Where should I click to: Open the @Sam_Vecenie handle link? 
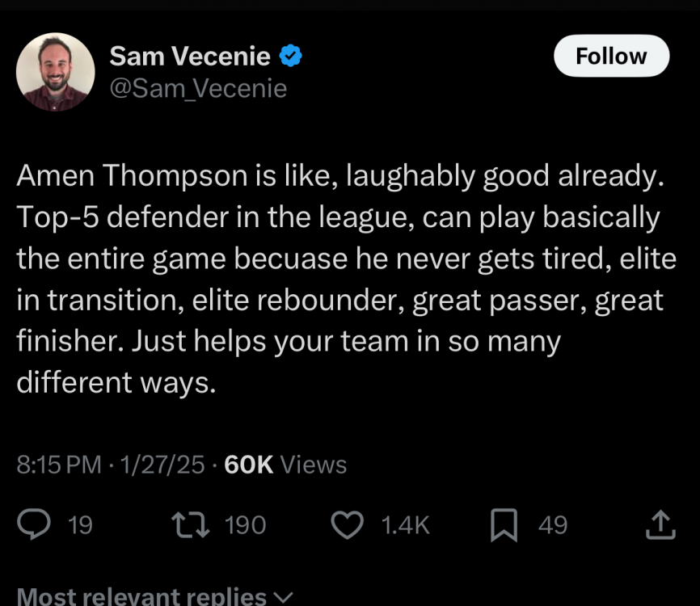(x=198, y=87)
